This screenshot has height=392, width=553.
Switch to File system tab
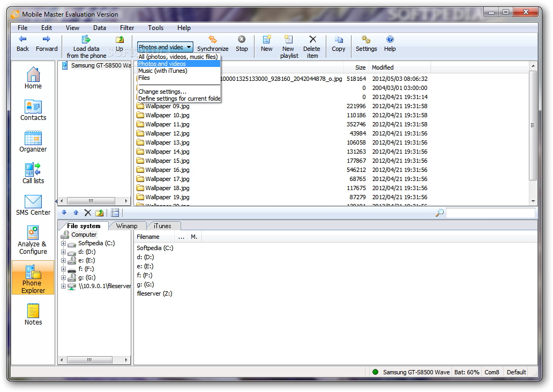click(x=84, y=226)
